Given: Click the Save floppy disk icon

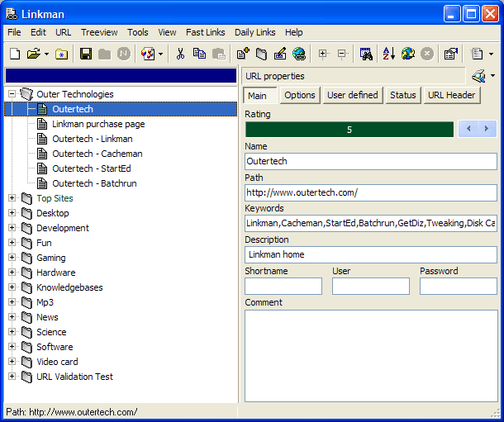Looking at the screenshot, I should pyautogui.click(x=86, y=54).
